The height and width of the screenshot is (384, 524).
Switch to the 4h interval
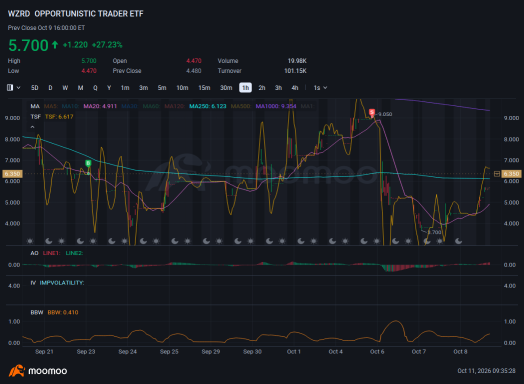pos(295,88)
